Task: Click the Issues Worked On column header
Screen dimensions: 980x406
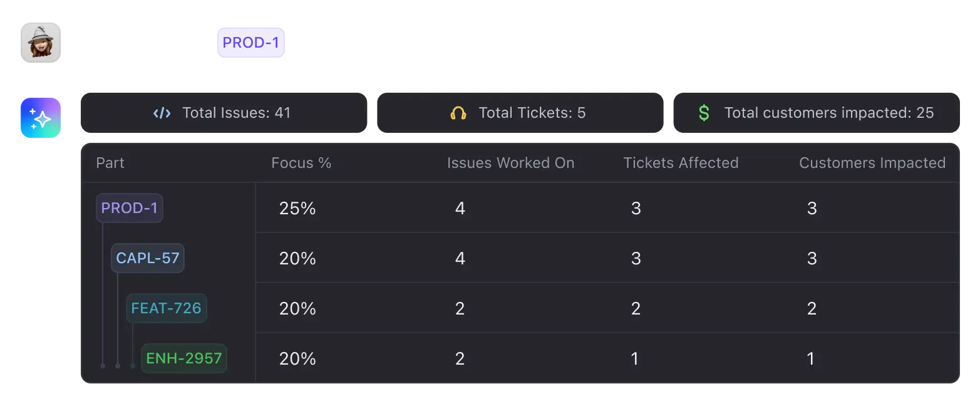Action: (510, 163)
